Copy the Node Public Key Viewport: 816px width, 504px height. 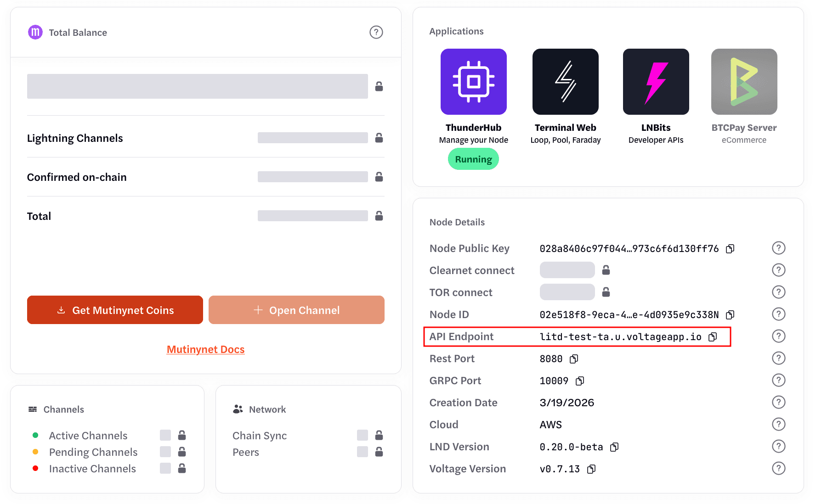coord(730,249)
